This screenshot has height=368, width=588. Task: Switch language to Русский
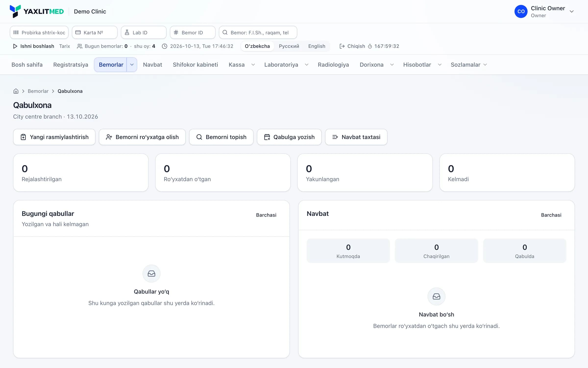click(x=289, y=46)
